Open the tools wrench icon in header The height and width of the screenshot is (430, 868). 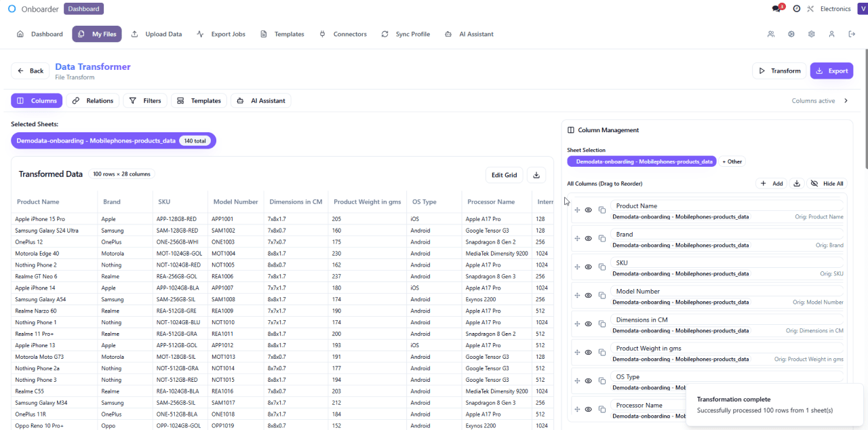810,9
